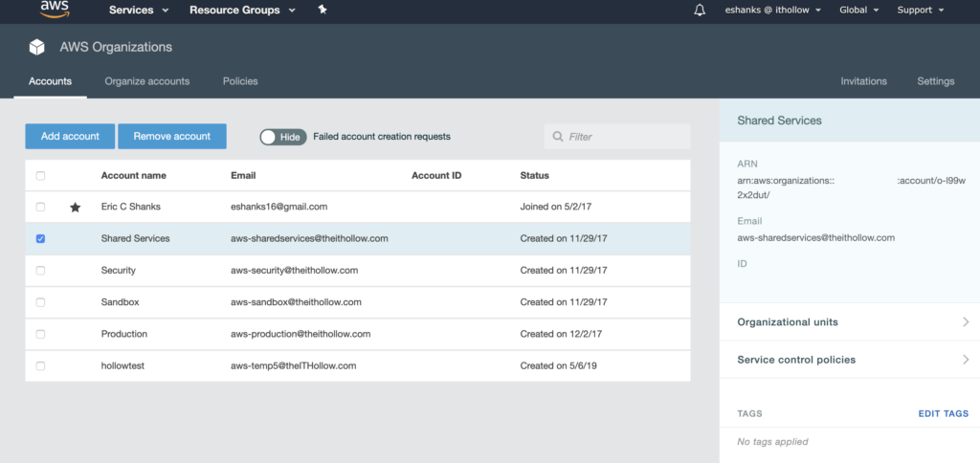This screenshot has height=463, width=980.
Task: Click the magnifier icon in Filter box
Action: pos(557,137)
